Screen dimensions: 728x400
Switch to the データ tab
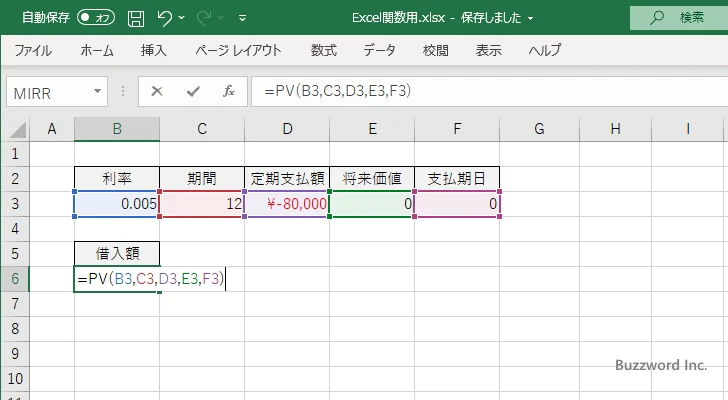[379, 50]
